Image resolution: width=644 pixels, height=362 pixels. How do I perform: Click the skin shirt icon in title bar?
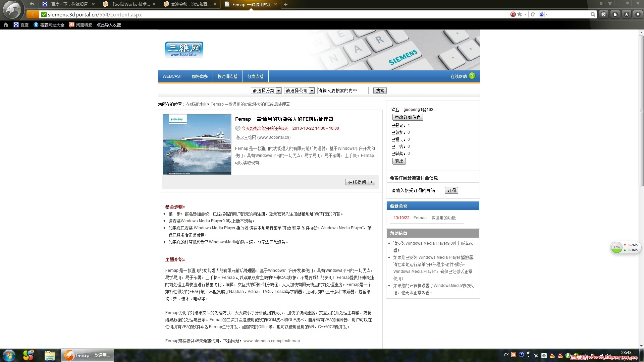click(x=610, y=3)
